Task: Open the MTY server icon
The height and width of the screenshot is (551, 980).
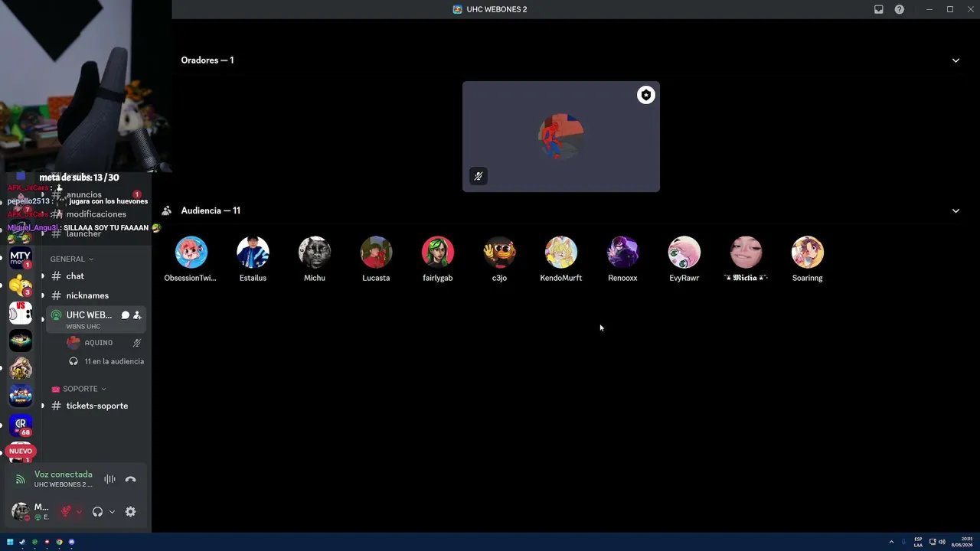Action: (x=21, y=258)
